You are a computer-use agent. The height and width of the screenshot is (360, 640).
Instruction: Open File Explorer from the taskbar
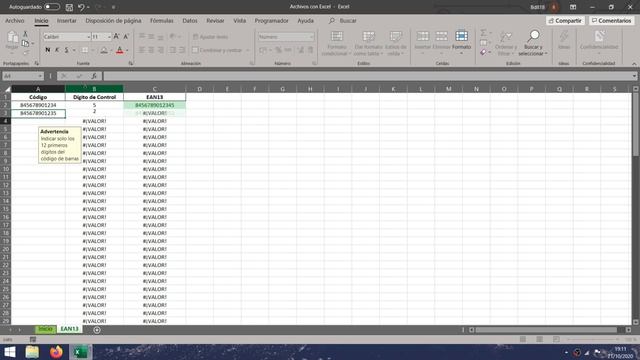(32, 352)
